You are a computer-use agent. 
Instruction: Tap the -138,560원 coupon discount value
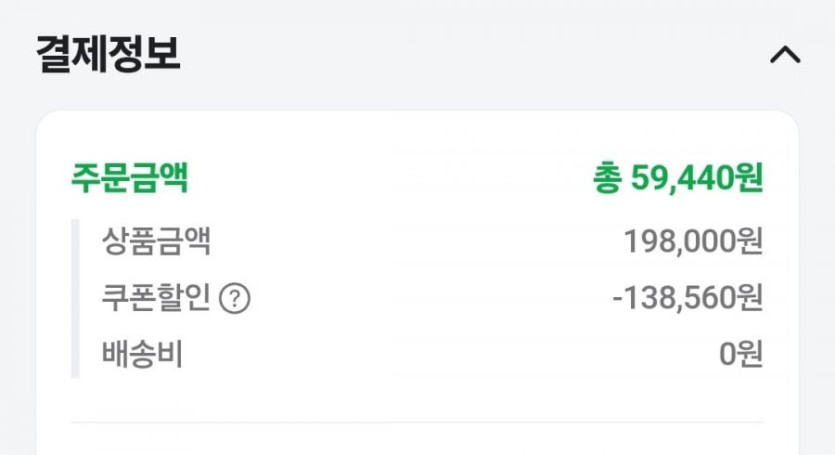(x=687, y=298)
